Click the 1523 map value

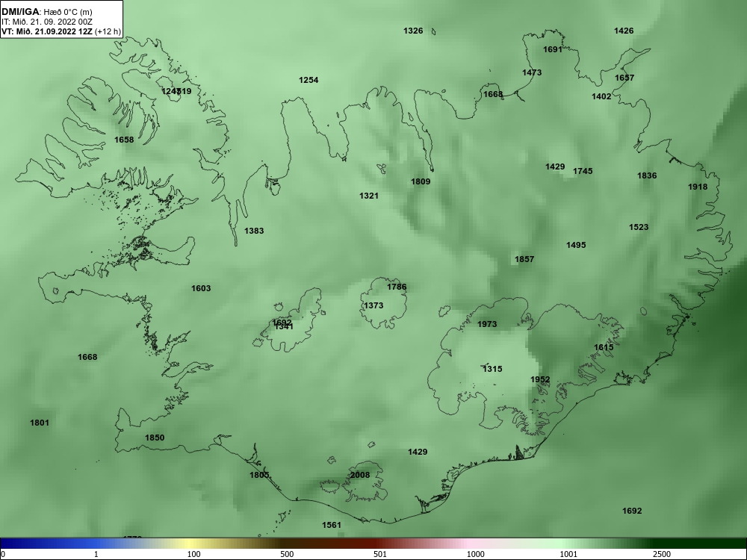[x=639, y=227]
